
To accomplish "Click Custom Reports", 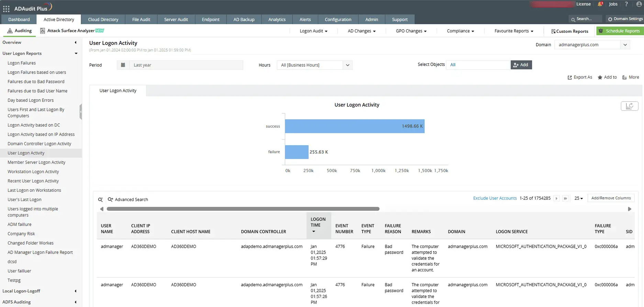I will (x=570, y=31).
